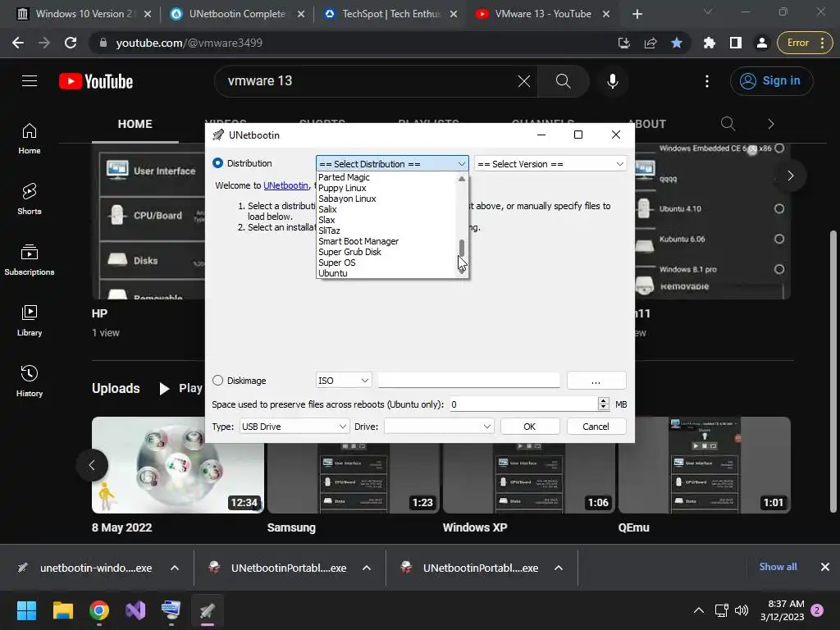Choose Smart Boot Manager from list
The width and height of the screenshot is (840, 630).
point(358,241)
